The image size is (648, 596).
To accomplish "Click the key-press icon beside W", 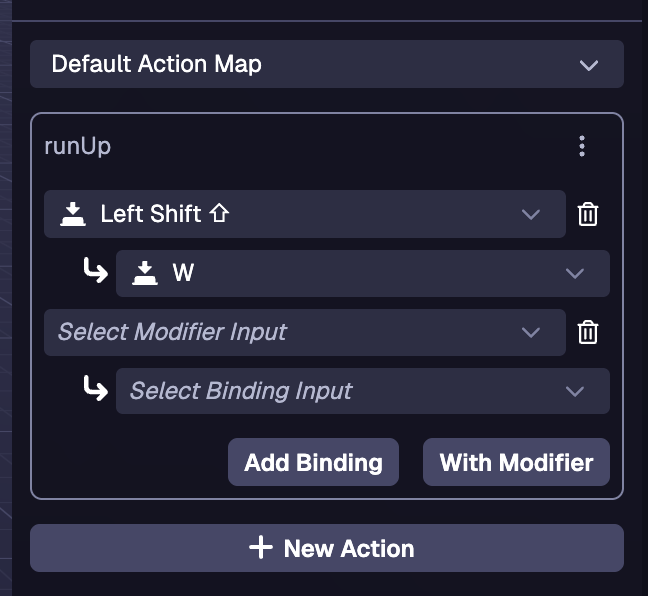I will click(145, 273).
